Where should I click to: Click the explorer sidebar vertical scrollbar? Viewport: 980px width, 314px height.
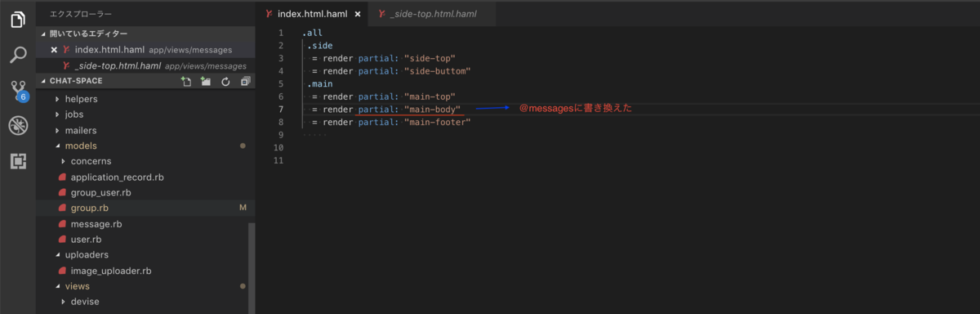tap(252, 268)
